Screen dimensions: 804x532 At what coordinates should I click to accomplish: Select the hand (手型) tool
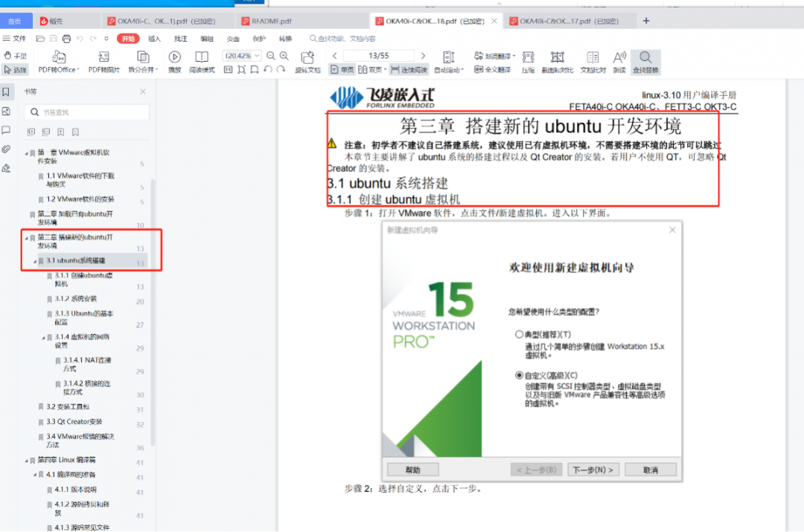pyautogui.click(x=15, y=54)
